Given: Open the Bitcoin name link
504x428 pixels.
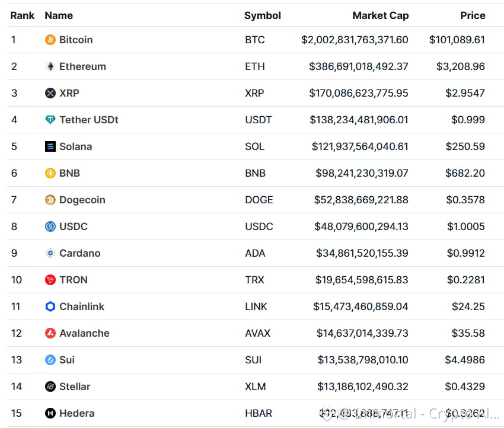Looking at the screenshot, I should pyautogui.click(x=76, y=40).
